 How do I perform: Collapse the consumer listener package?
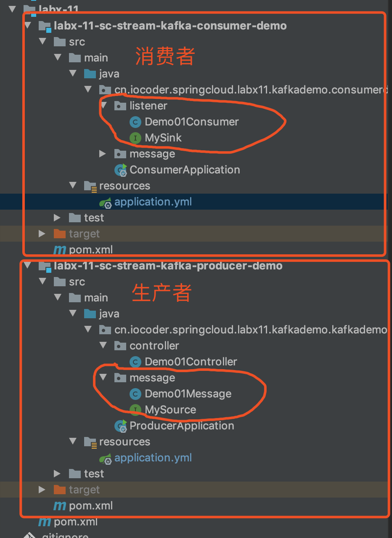[103, 106]
